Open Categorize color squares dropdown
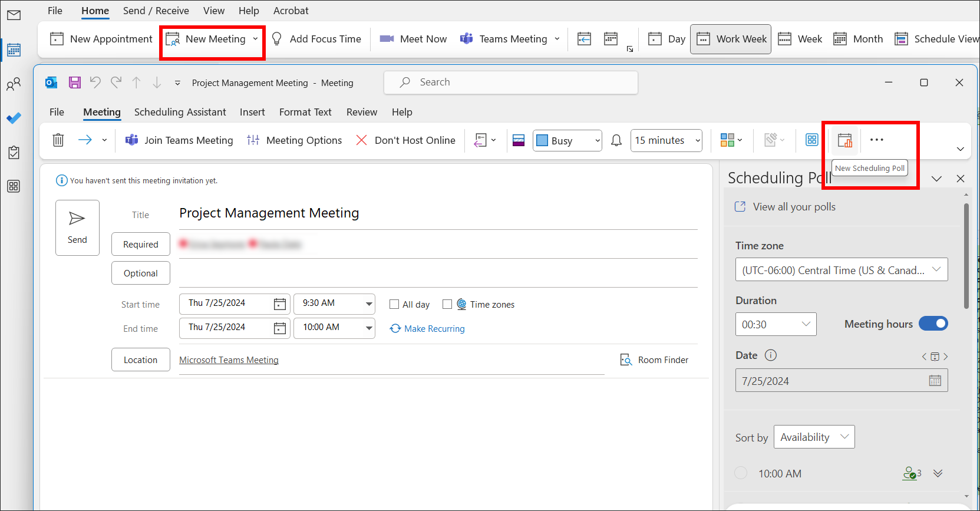Image resolution: width=980 pixels, height=511 pixels. click(x=731, y=140)
